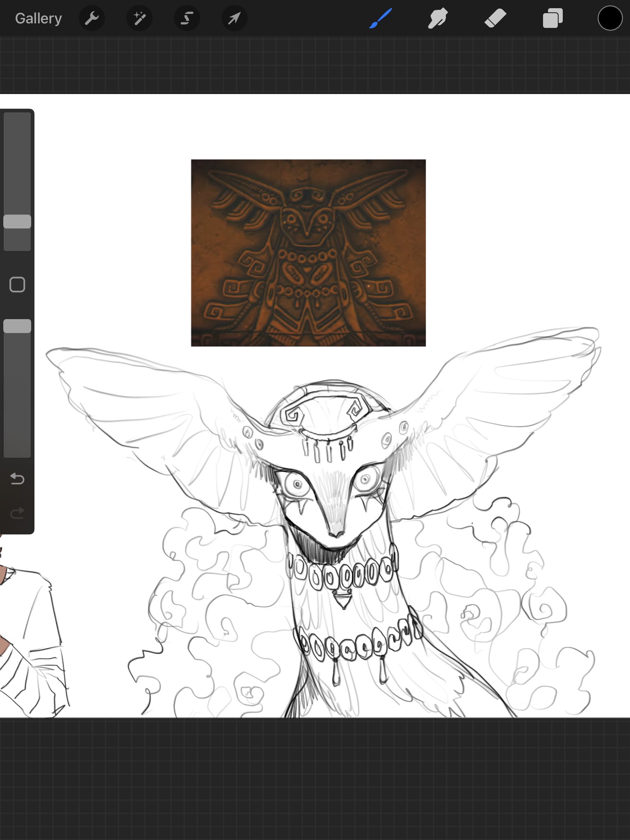Redo the last undone stroke
The image size is (630, 840).
[x=17, y=513]
